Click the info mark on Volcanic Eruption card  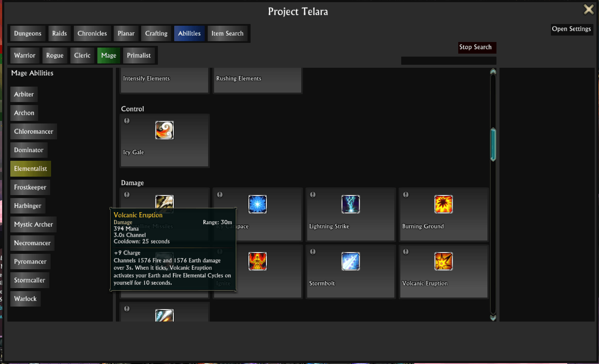[x=406, y=252]
